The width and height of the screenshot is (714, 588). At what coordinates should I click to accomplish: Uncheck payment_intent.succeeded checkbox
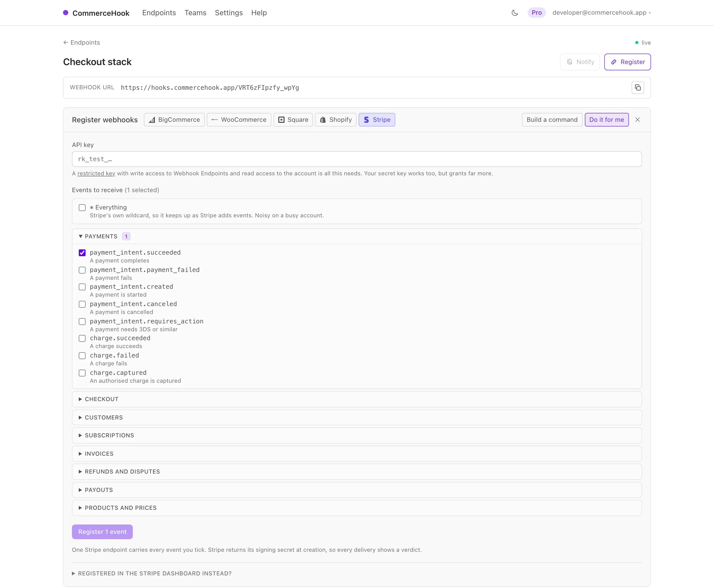[82, 253]
